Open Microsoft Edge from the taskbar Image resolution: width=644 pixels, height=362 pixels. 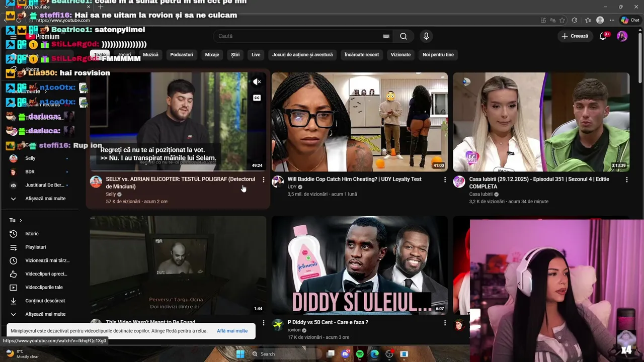[x=374, y=354]
